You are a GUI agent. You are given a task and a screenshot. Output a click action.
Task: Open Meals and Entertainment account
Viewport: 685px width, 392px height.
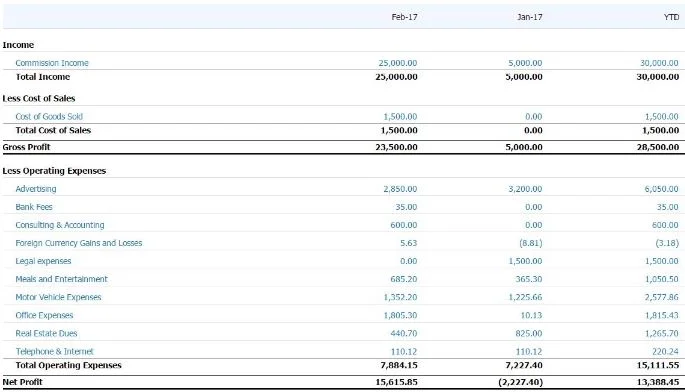(x=61, y=279)
